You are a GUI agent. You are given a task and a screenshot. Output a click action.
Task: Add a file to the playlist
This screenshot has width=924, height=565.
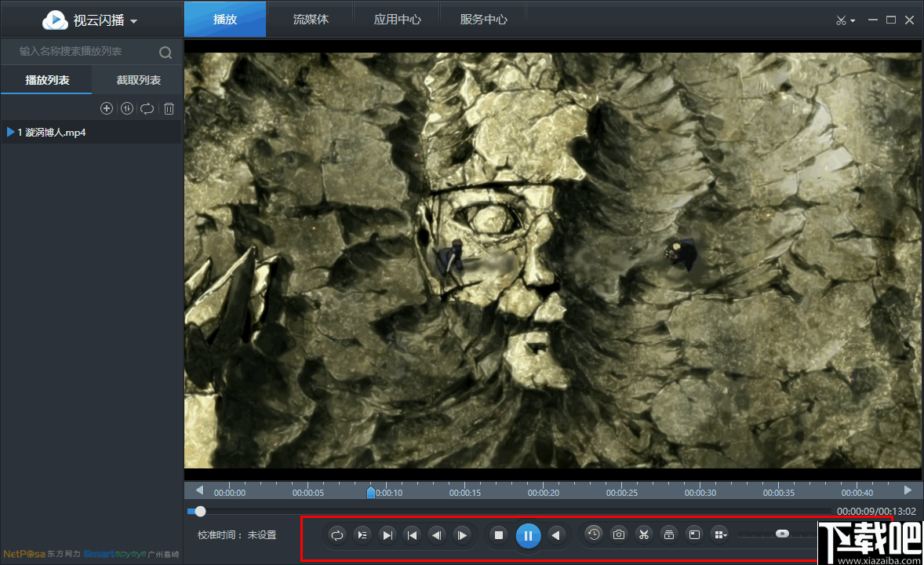tap(107, 108)
